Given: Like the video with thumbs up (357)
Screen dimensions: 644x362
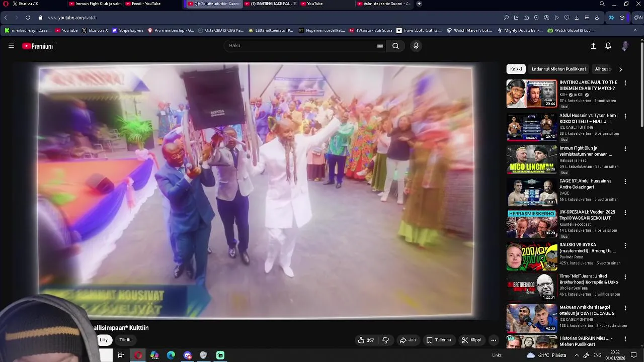Looking at the screenshot, I should tap(366, 340).
